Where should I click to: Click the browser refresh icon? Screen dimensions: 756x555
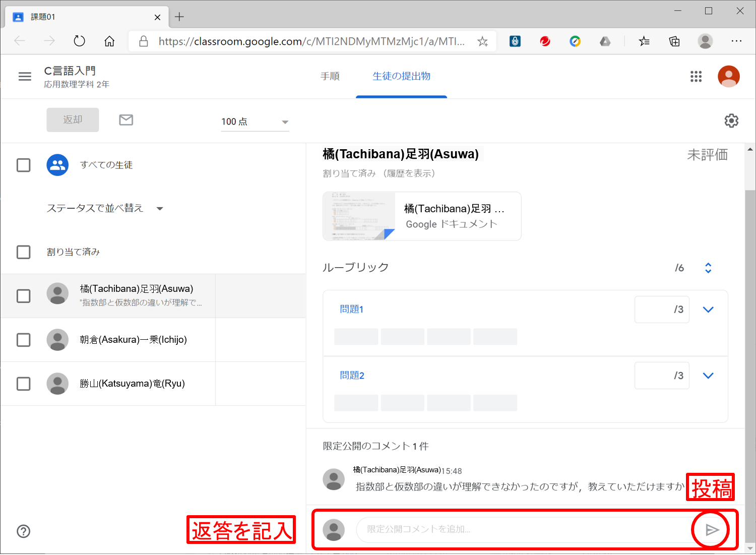(x=80, y=41)
